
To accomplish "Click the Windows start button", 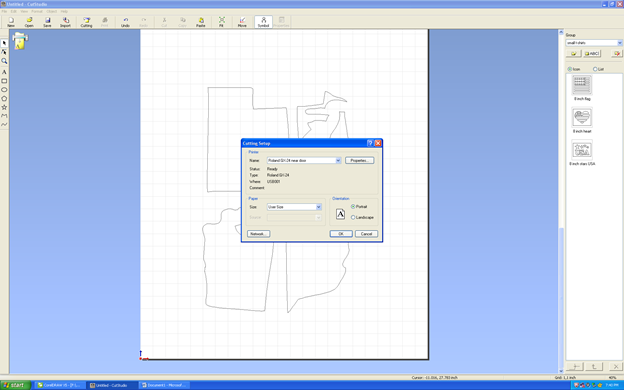I will click(x=16, y=385).
